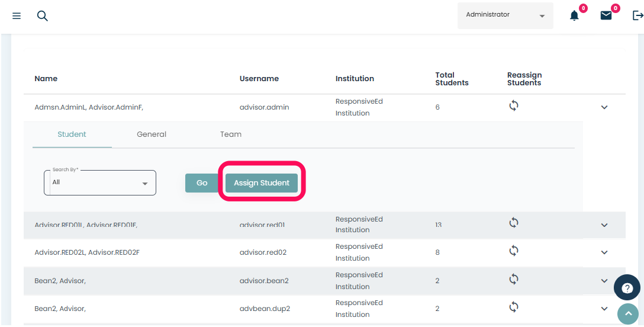The image size is (644, 327).
Task: Select the Student tab
Action: pos(72,134)
